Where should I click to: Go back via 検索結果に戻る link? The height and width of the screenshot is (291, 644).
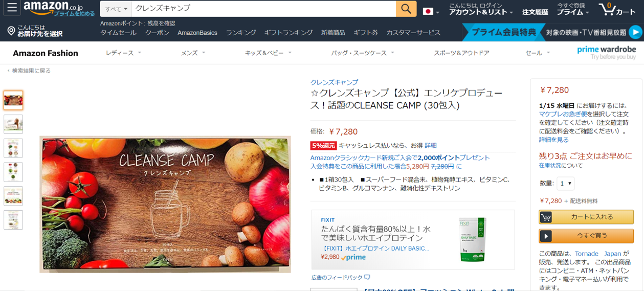[x=29, y=71]
